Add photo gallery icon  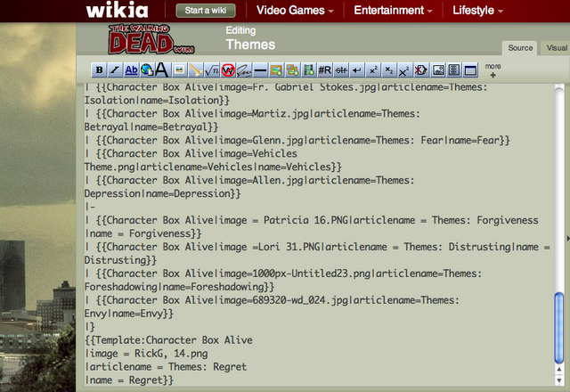click(x=292, y=69)
